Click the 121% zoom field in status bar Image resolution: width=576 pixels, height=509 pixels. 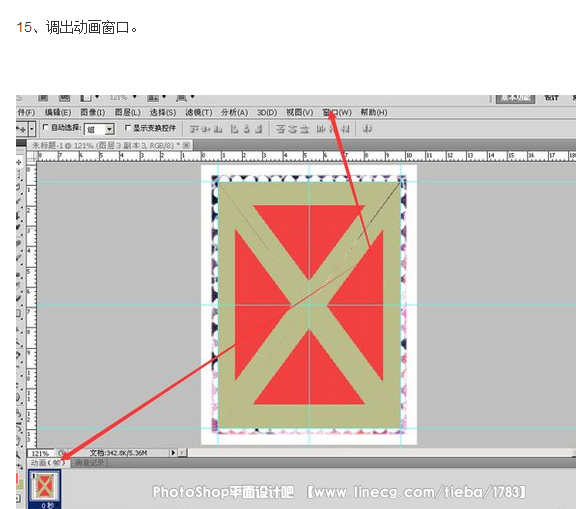click(40, 453)
